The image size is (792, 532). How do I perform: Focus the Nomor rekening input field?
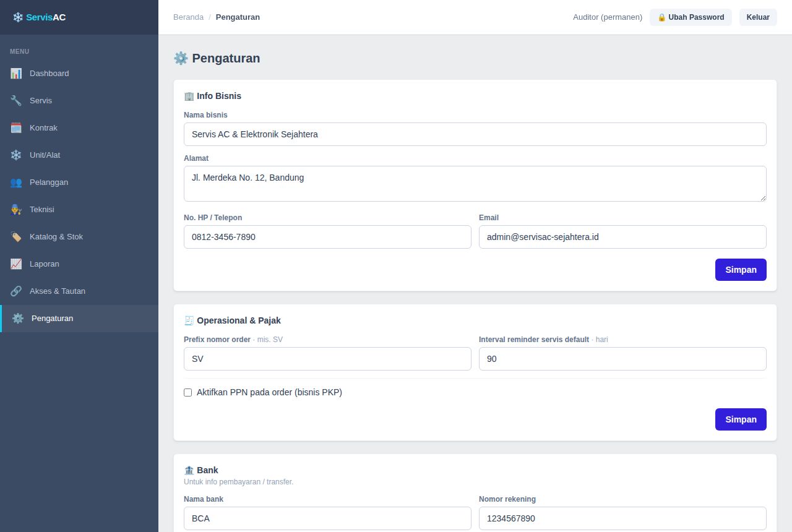click(622, 518)
